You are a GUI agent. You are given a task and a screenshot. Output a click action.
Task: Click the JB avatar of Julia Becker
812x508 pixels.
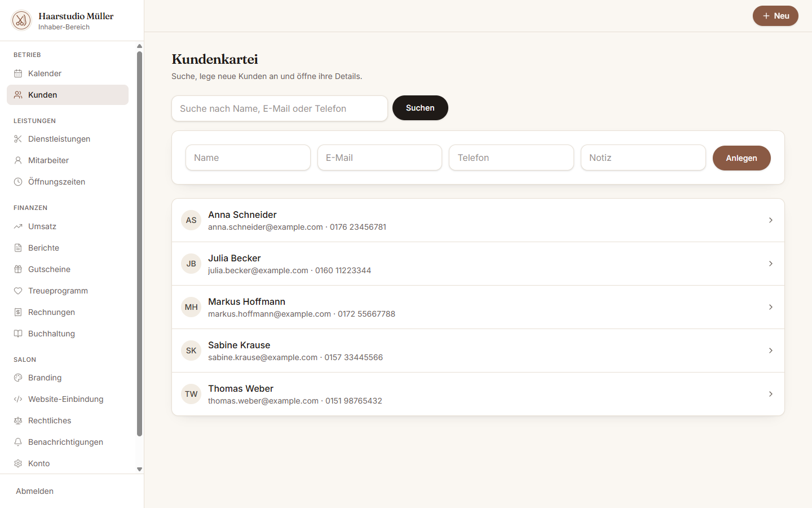click(191, 264)
